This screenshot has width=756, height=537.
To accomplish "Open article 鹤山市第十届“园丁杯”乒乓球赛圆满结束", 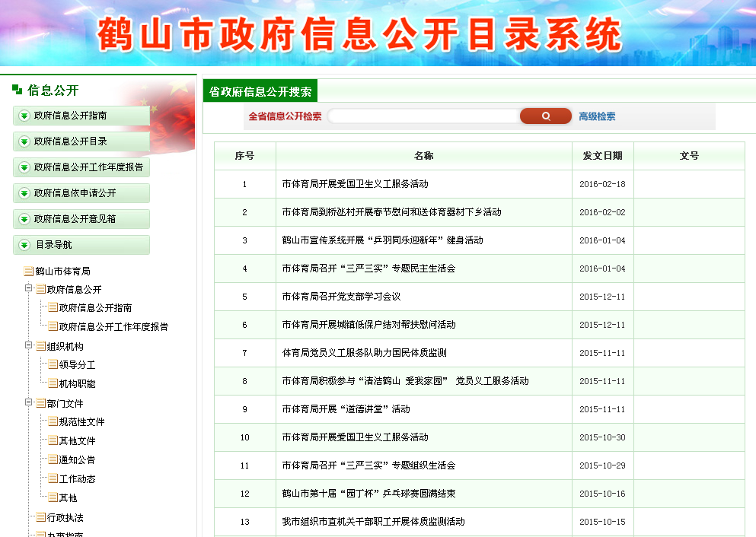I will tap(368, 494).
